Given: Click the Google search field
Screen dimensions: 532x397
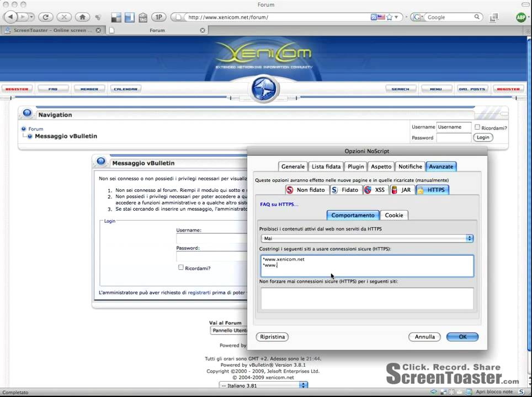Looking at the screenshot, I should pos(450,17).
